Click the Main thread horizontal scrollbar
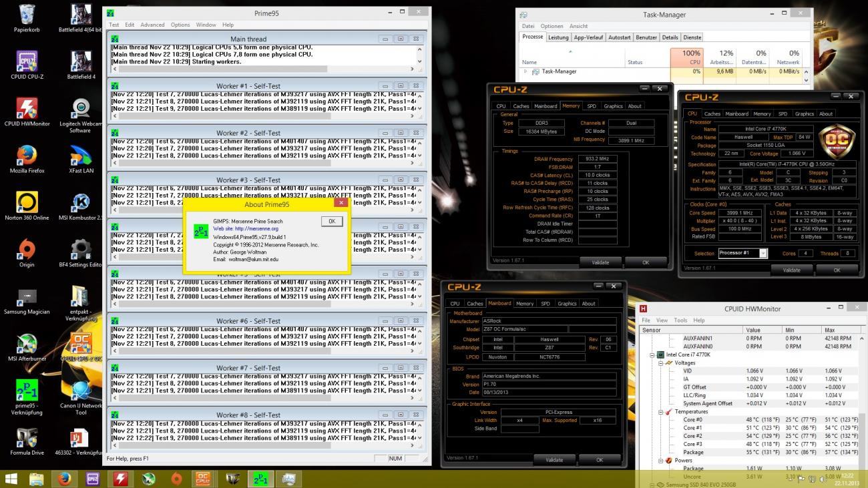Viewport: 868px width, 488px height. point(264,69)
